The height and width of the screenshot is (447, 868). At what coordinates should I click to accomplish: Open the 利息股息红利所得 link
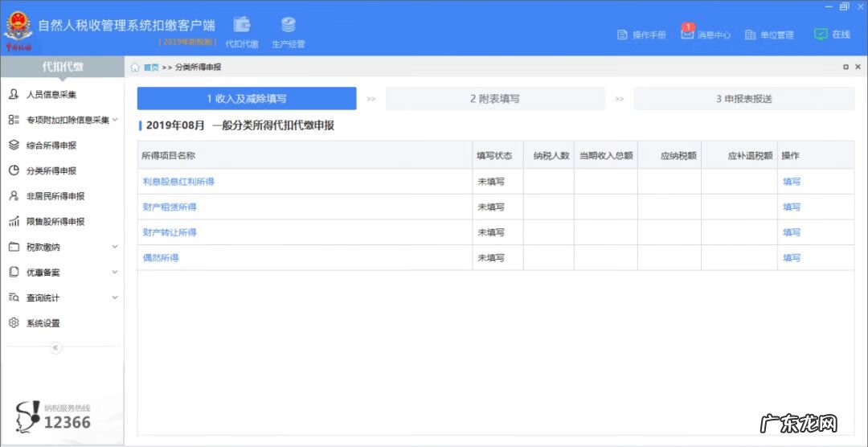pyautogui.click(x=178, y=182)
